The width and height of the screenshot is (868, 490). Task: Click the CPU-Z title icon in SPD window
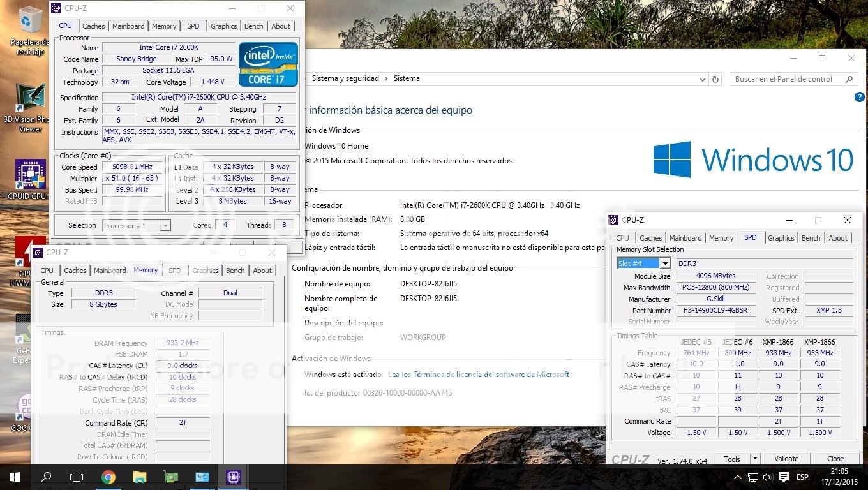point(614,220)
